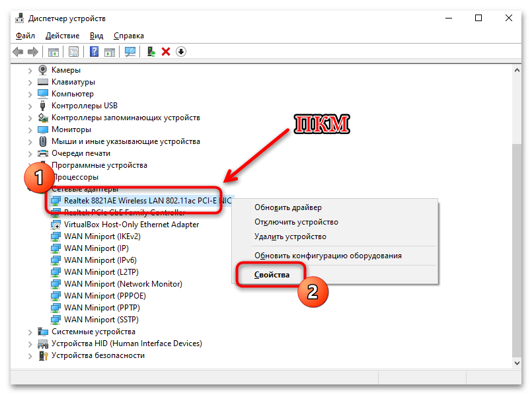Click the scan for hardware changes monitor icon

point(130,52)
